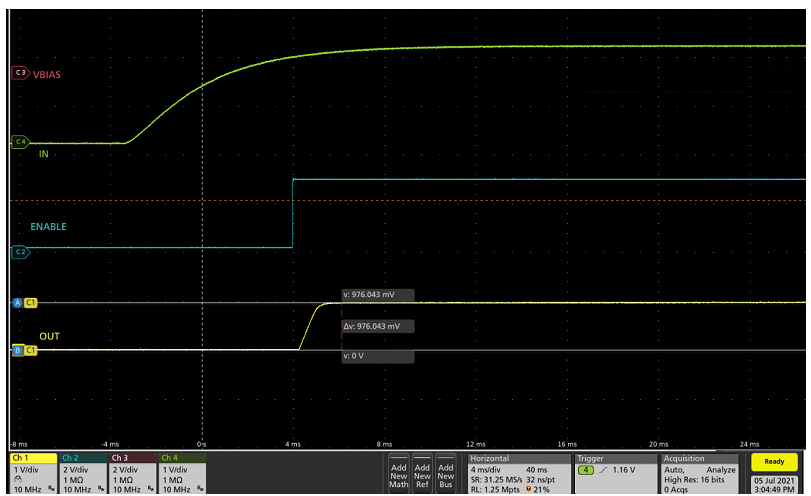Click Add New Ref button
Viewport: 811px width, 496px height.
point(422,473)
